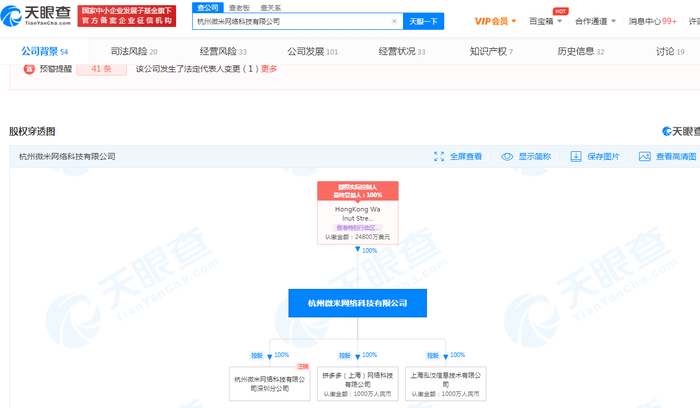Open the 上海泓汶信息技术有限公司 node
The width and height of the screenshot is (700, 408).
(446, 383)
